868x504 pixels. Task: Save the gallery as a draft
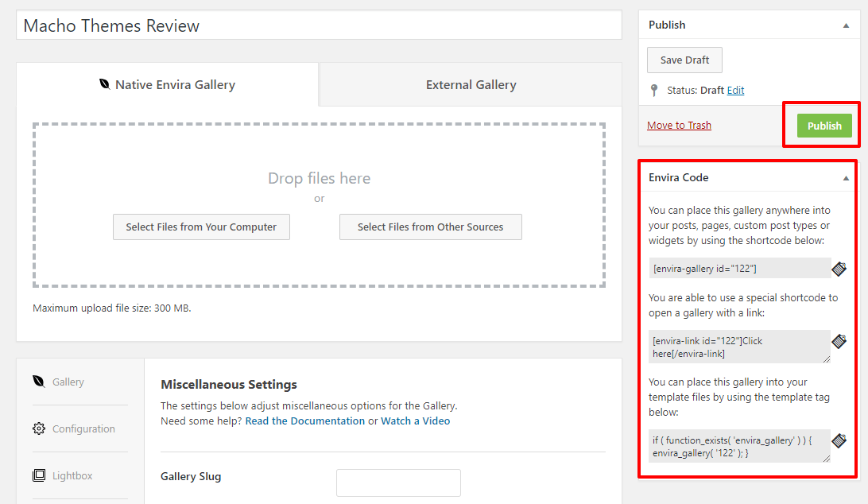[x=684, y=60]
